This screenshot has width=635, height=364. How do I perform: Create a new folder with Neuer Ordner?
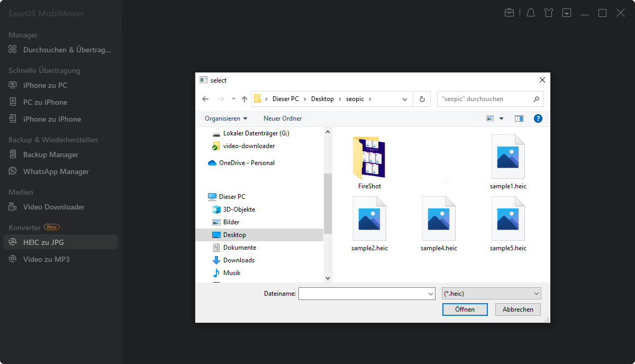[283, 119]
